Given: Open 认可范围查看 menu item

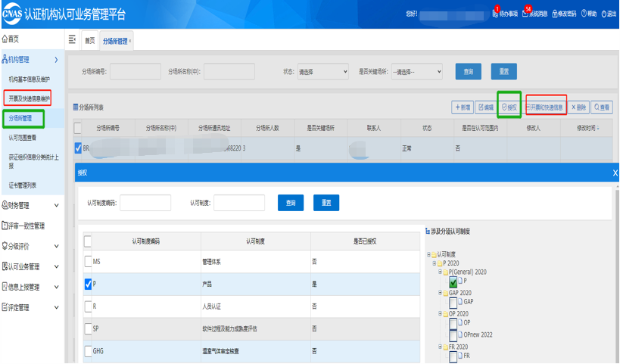Looking at the screenshot, I should pos(23,138).
